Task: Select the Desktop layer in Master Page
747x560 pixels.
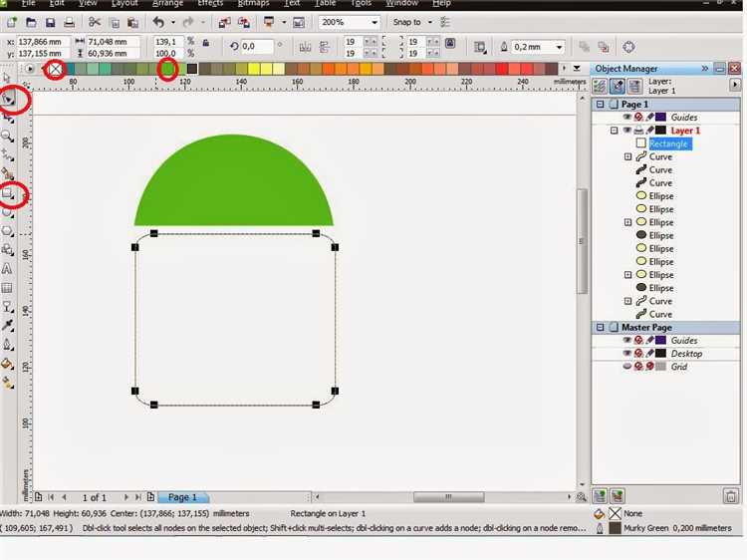Action: (686, 353)
